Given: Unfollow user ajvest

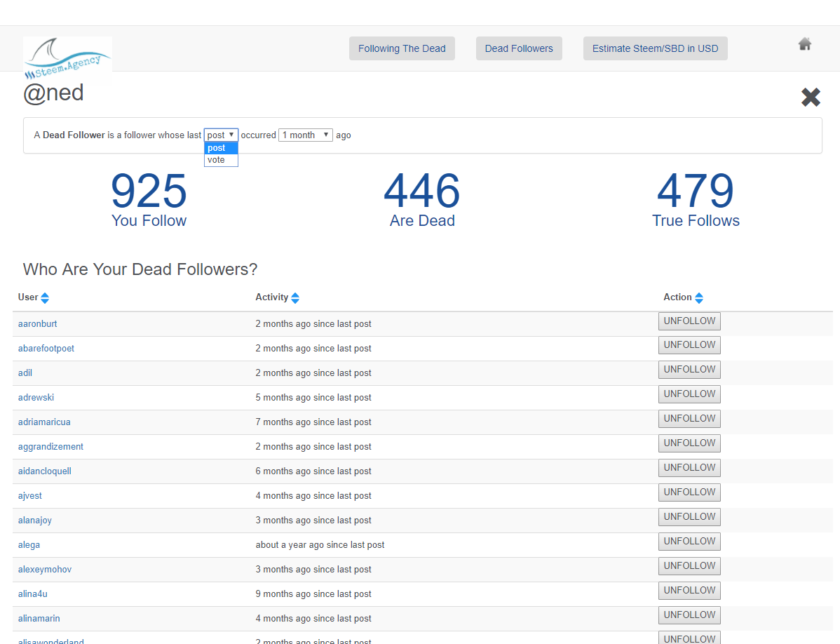Looking at the screenshot, I should [689, 492].
